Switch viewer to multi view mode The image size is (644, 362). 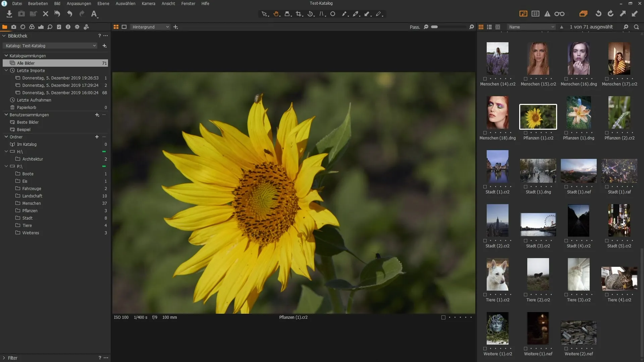pyautogui.click(x=116, y=27)
